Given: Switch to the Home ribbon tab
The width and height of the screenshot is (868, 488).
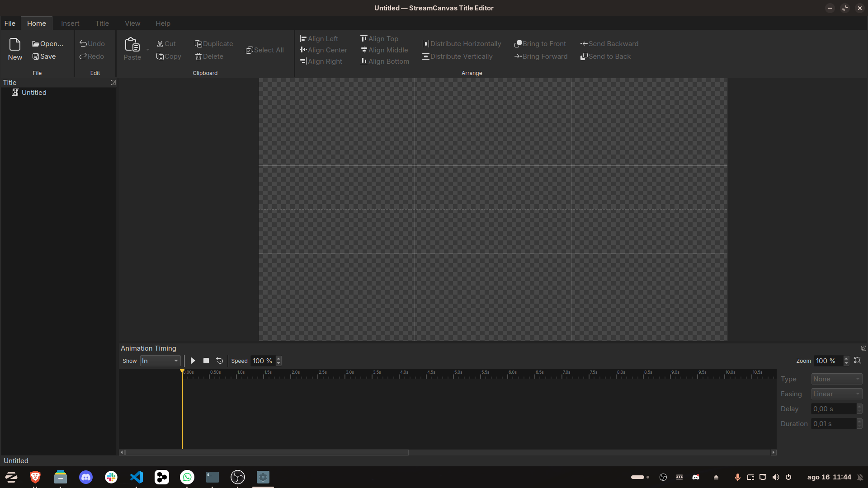Looking at the screenshot, I should pyautogui.click(x=37, y=23).
